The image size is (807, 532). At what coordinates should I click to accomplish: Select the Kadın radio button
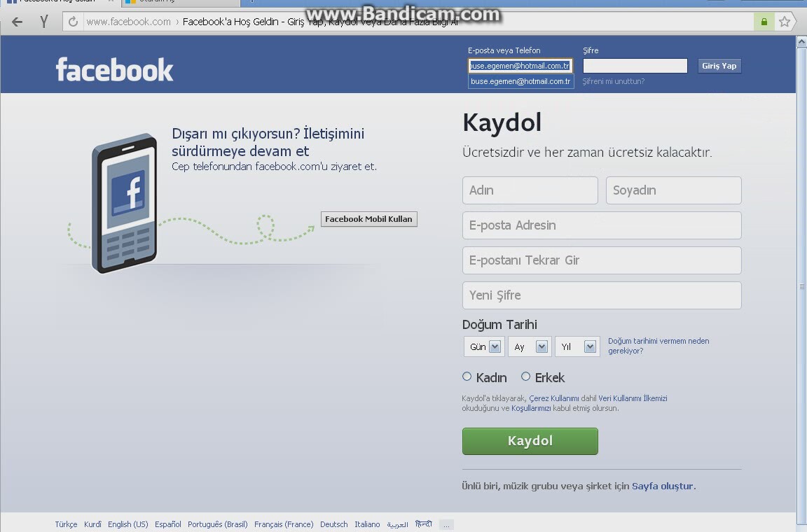click(467, 377)
